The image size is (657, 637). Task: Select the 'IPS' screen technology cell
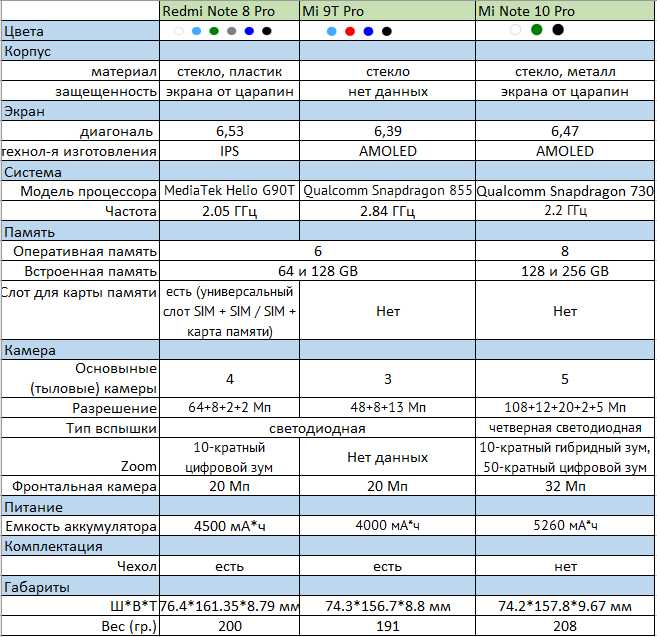pos(230,151)
